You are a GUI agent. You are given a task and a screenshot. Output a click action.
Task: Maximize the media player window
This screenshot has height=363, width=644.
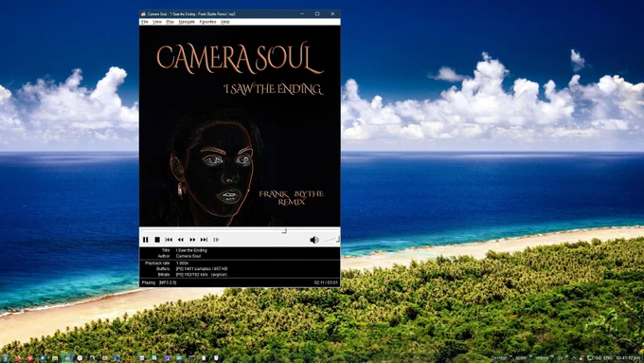pos(317,14)
